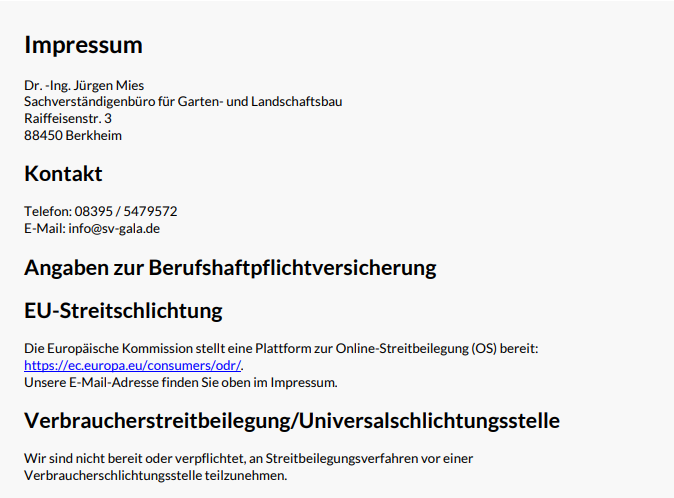Click the postal line 88450 Berkheim

[73, 135]
